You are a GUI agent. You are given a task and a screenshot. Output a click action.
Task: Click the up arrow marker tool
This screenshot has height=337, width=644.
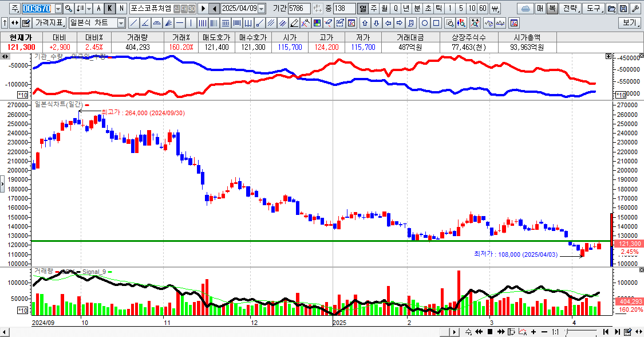[365, 23]
